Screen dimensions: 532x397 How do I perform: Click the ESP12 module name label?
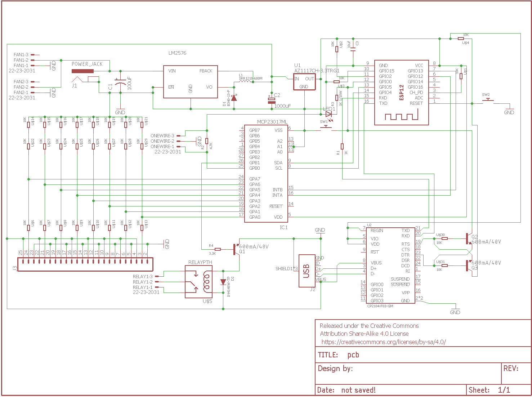tap(402, 93)
